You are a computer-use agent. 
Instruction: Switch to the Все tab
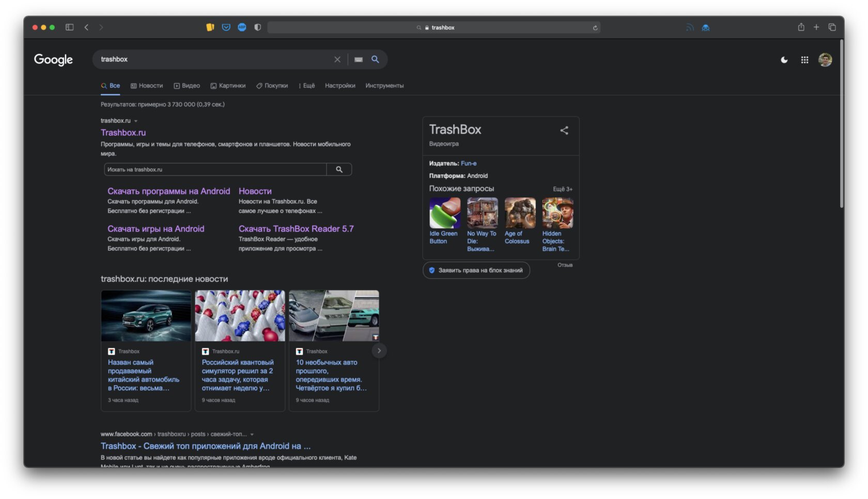pyautogui.click(x=111, y=86)
